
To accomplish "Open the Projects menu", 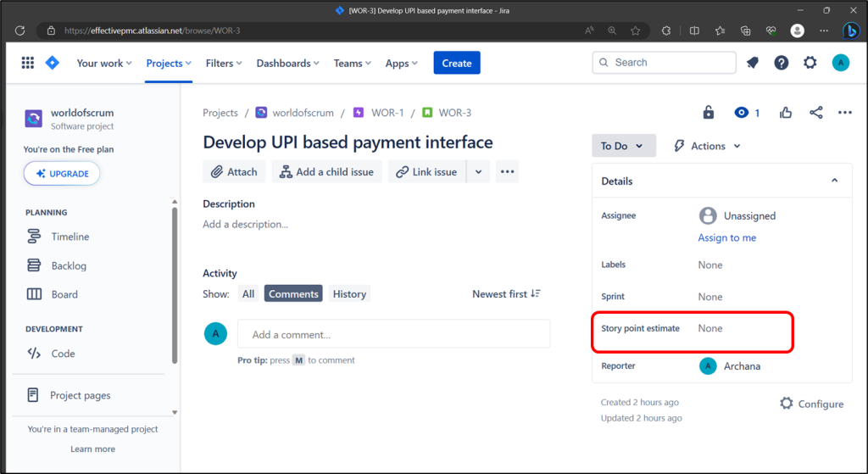I will [x=169, y=63].
